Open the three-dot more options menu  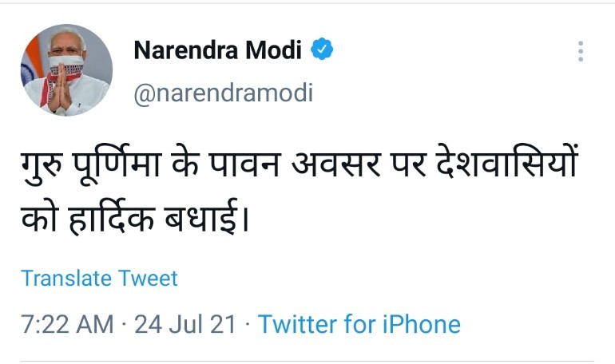click(x=581, y=52)
